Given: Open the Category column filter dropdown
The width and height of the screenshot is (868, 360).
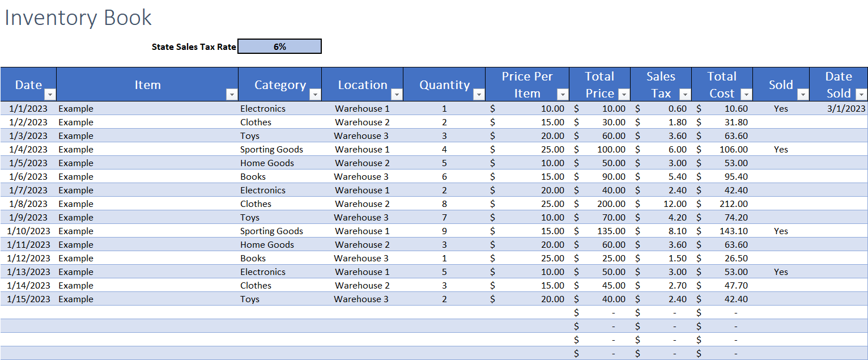Looking at the screenshot, I should [315, 94].
